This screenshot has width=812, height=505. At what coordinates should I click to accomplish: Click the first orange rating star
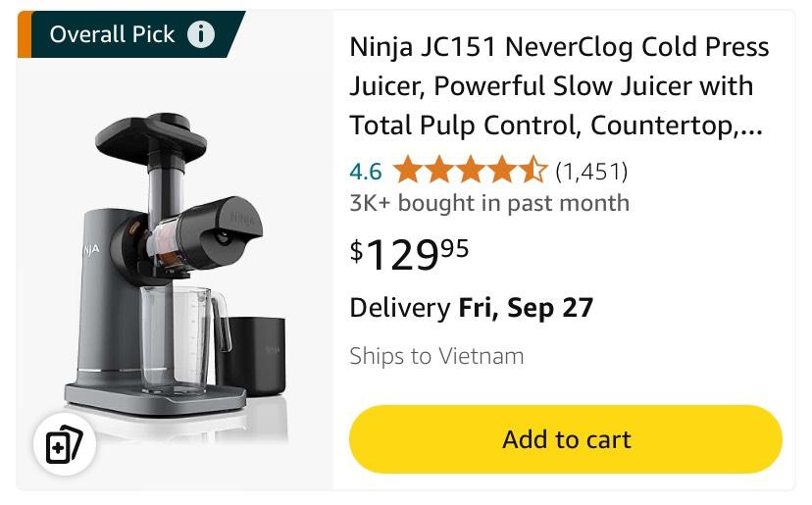pos(407,172)
